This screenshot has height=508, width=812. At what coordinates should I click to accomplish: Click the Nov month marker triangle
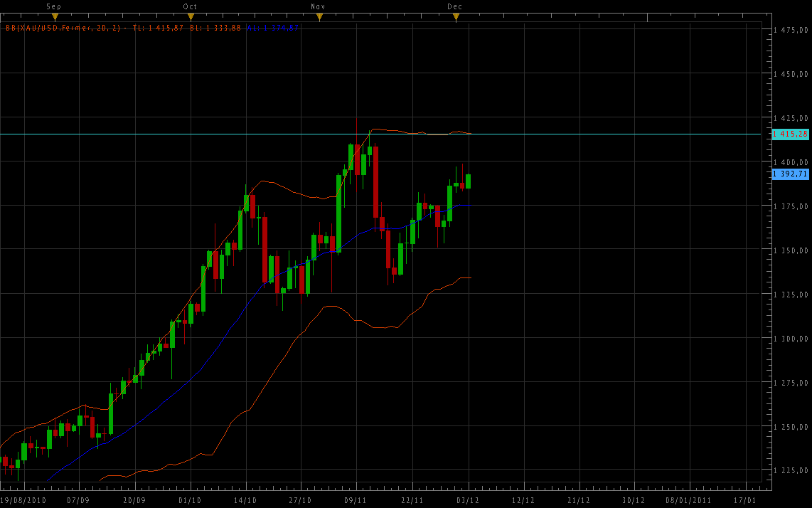pos(319,17)
